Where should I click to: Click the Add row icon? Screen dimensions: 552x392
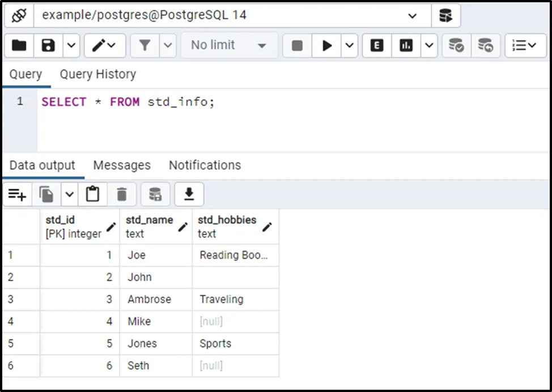[x=17, y=195]
